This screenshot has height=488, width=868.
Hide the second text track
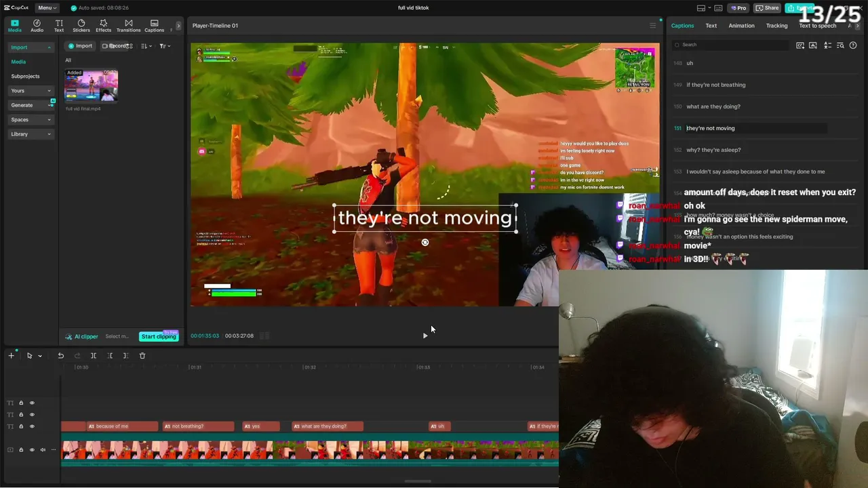(x=32, y=414)
